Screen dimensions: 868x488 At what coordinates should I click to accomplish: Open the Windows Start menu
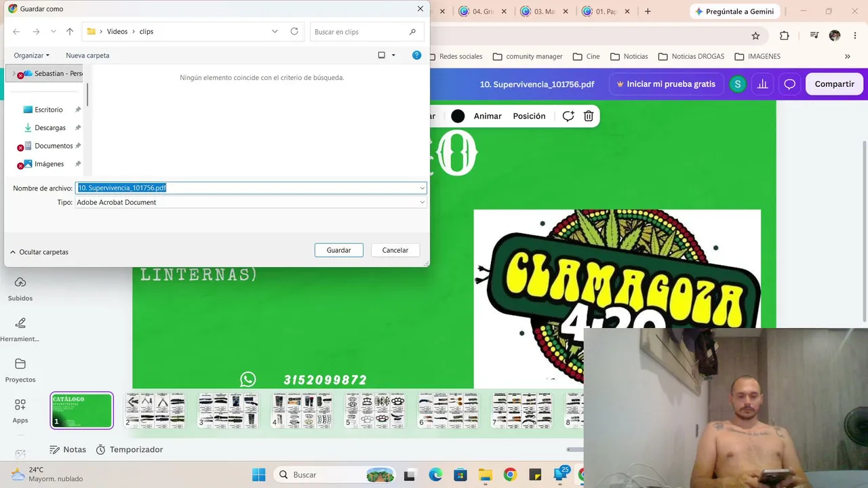pos(258,474)
